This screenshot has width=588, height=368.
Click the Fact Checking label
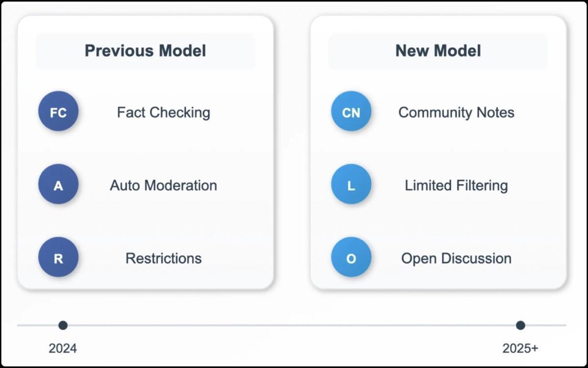click(x=163, y=113)
